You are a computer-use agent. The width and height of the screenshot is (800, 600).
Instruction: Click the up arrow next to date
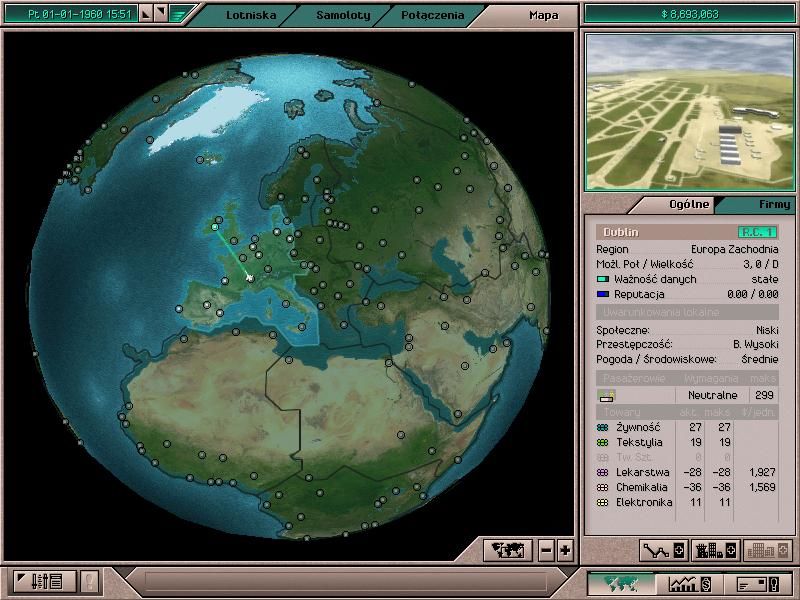tap(146, 15)
